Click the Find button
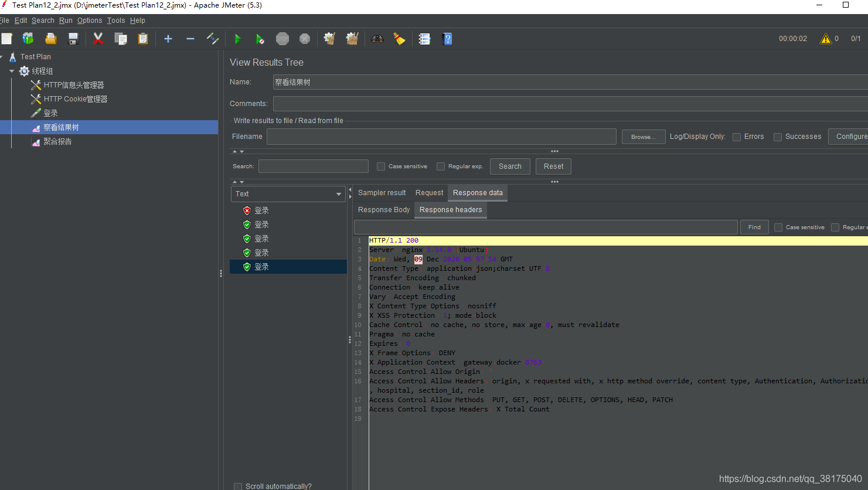 coord(754,227)
